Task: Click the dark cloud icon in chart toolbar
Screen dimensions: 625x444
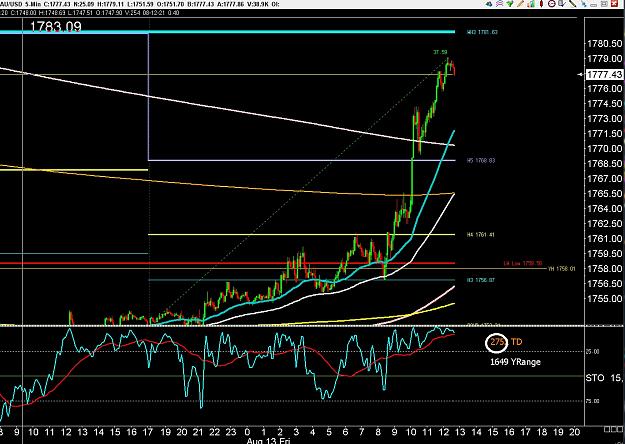Action: coord(489,4)
